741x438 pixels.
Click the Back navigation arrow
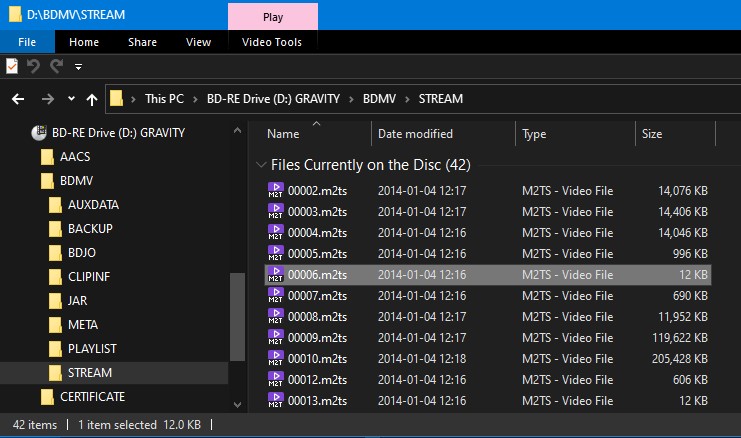coord(18,99)
